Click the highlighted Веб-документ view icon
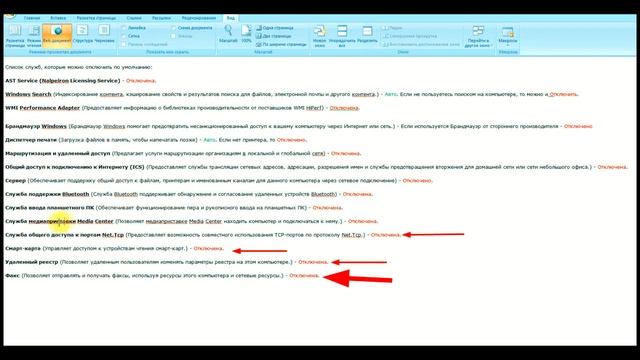This screenshot has height=360, width=640. point(57,35)
